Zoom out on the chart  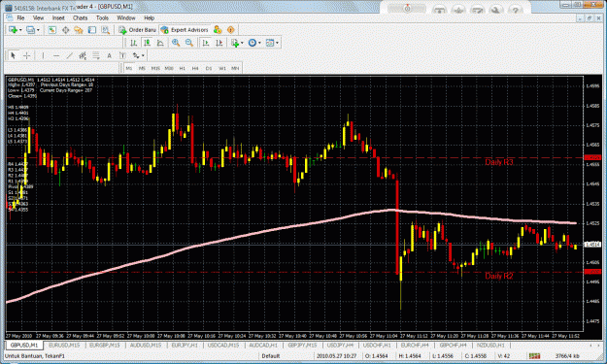(189, 43)
